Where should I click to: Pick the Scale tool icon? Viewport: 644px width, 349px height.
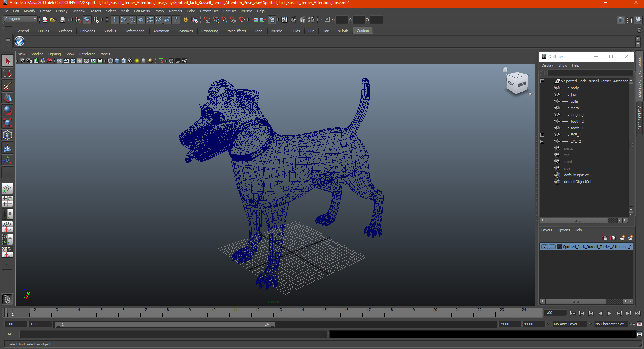7,123
